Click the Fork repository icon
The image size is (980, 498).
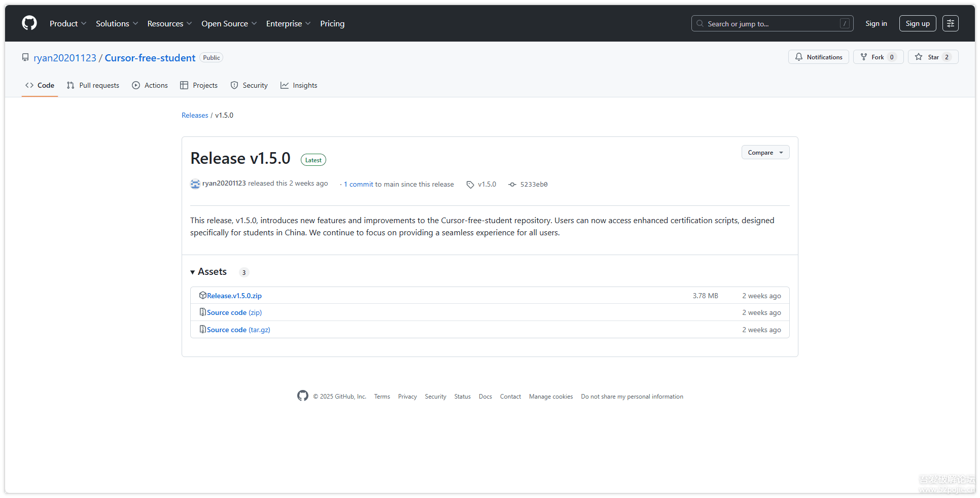864,57
